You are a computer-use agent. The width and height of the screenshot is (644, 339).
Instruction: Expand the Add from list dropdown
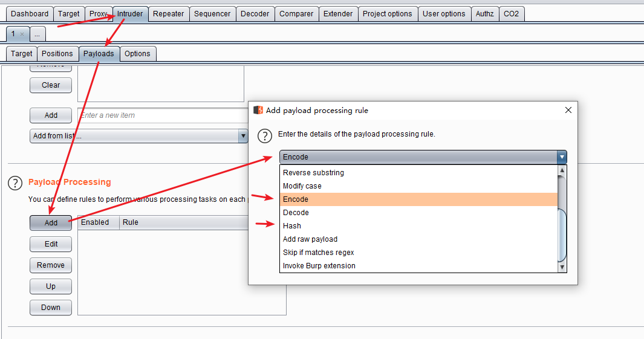point(242,136)
